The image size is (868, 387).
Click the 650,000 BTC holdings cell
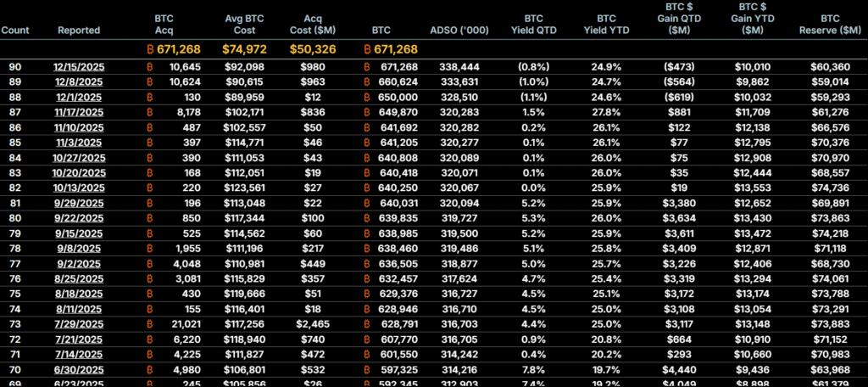click(398, 97)
